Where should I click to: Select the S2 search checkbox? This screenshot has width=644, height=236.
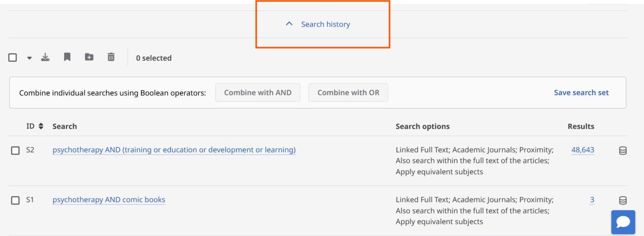[16, 150]
